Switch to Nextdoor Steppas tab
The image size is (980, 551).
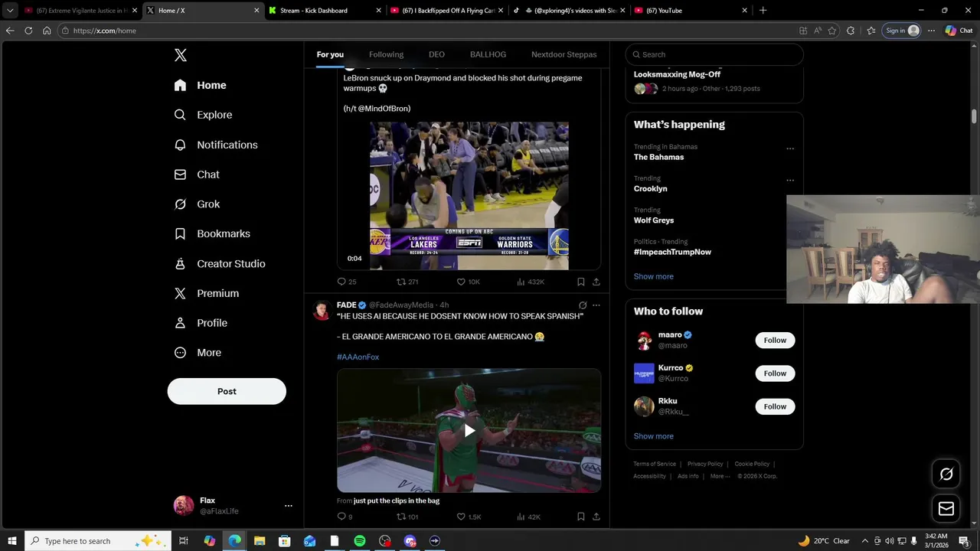[x=563, y=54]
